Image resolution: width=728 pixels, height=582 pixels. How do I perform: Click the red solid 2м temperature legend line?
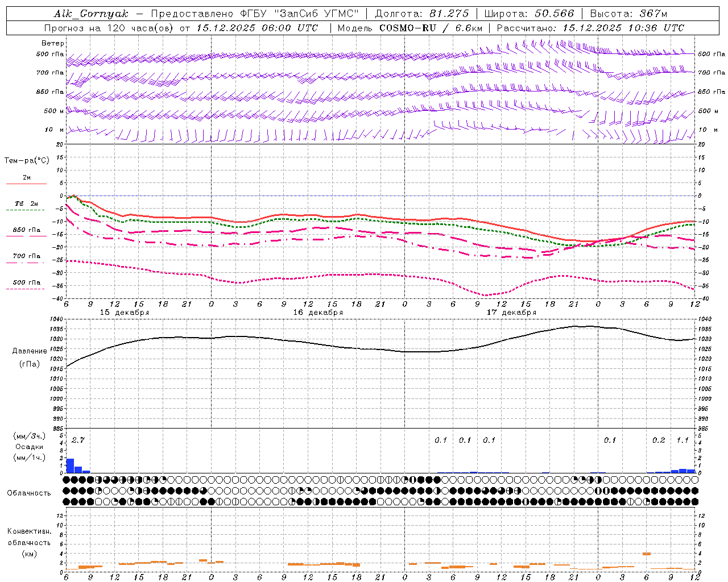[x=26, y=184]
